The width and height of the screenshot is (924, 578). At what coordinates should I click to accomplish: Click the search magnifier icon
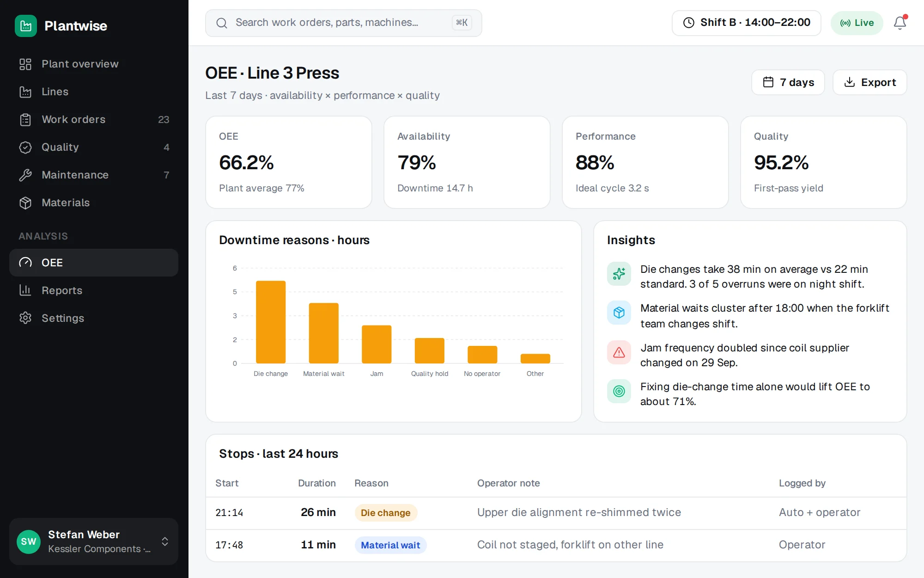tap(222, 23)
